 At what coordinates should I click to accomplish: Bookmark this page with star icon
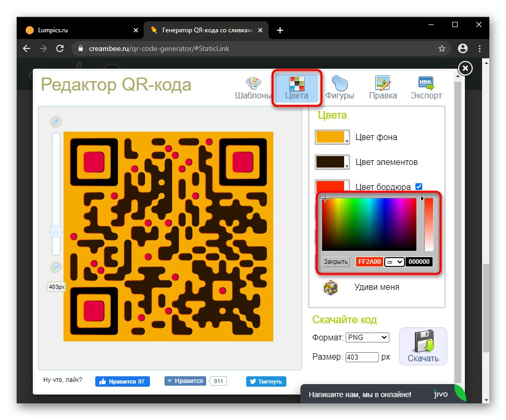tap(442, 48)
